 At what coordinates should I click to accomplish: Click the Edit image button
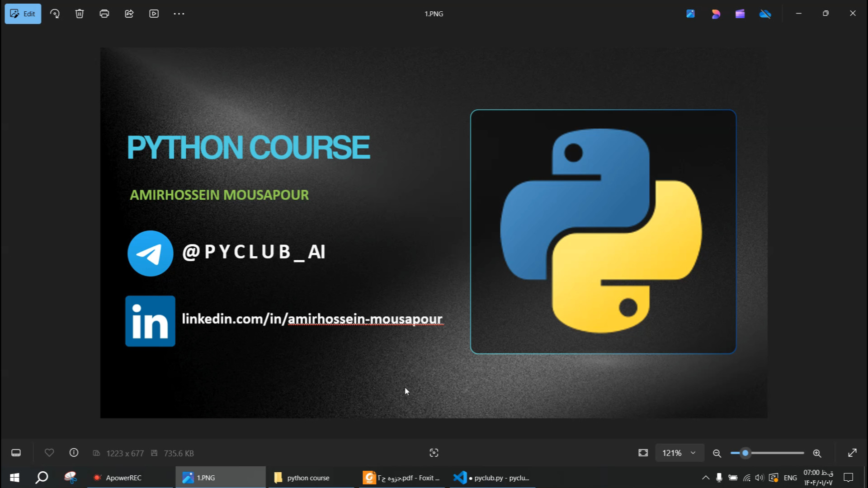click(x=23, y=14)
